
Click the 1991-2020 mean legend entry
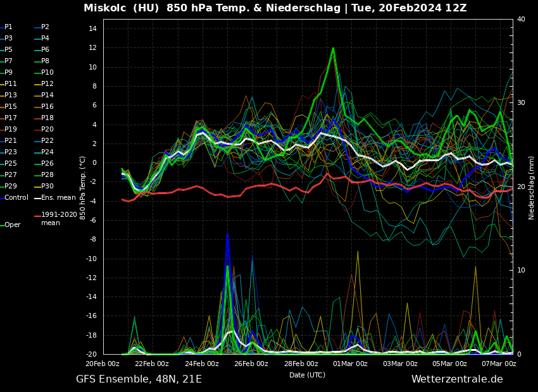tap(58, 219)
